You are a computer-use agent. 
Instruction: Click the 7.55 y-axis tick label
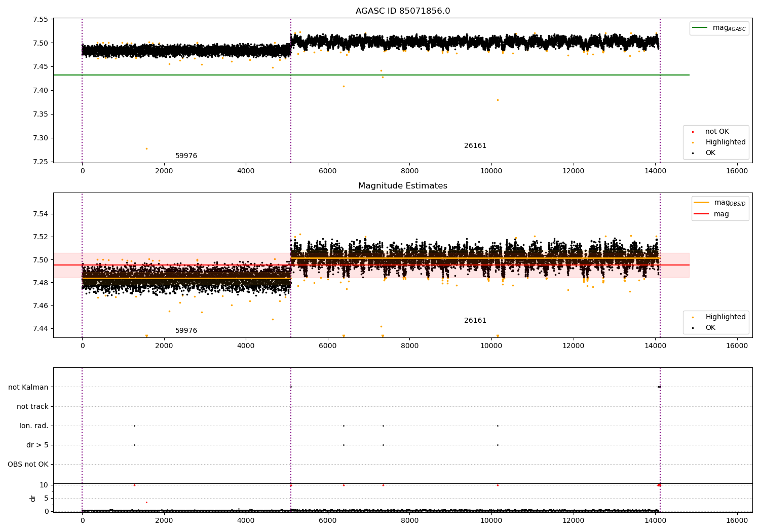(x=41, y=20)
